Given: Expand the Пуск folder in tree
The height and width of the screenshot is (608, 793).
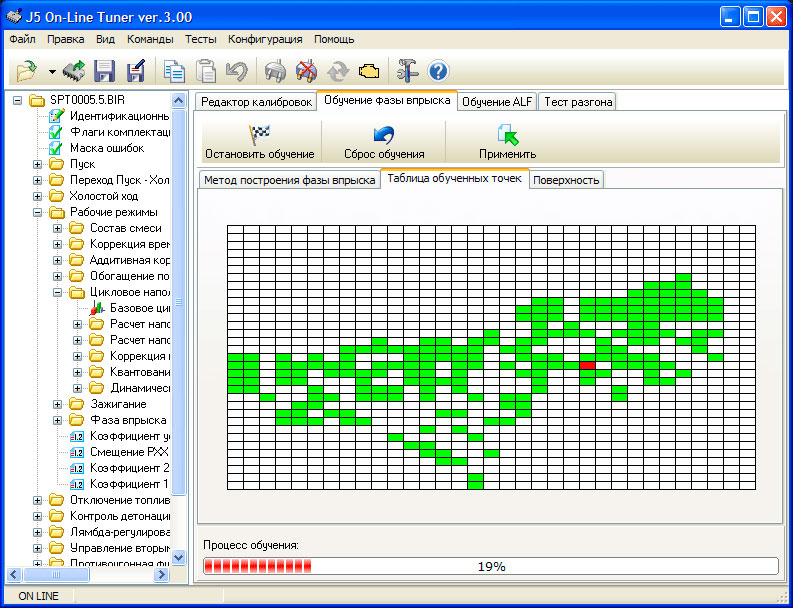Looking at the screenshot, I should 38,164.
